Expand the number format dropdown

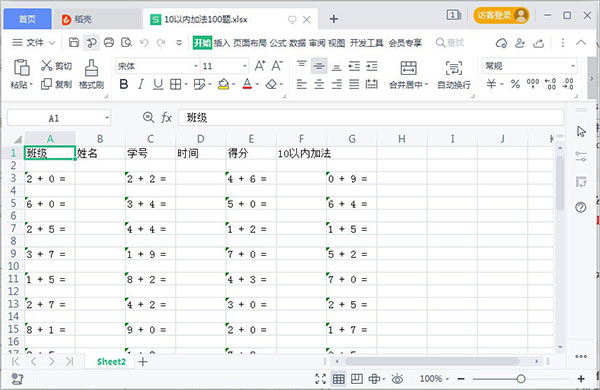pos(573,66)
